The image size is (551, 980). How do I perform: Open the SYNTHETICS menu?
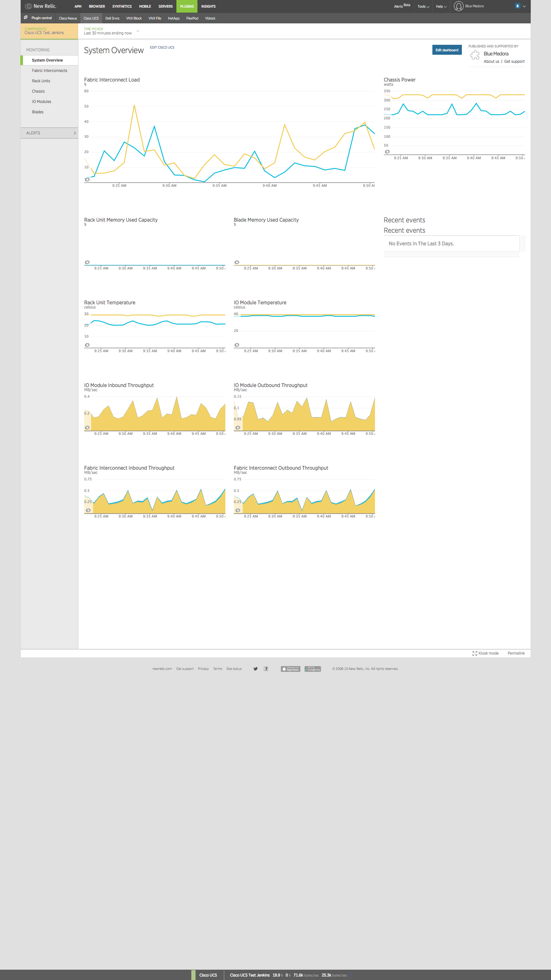(x=122, y=7)
